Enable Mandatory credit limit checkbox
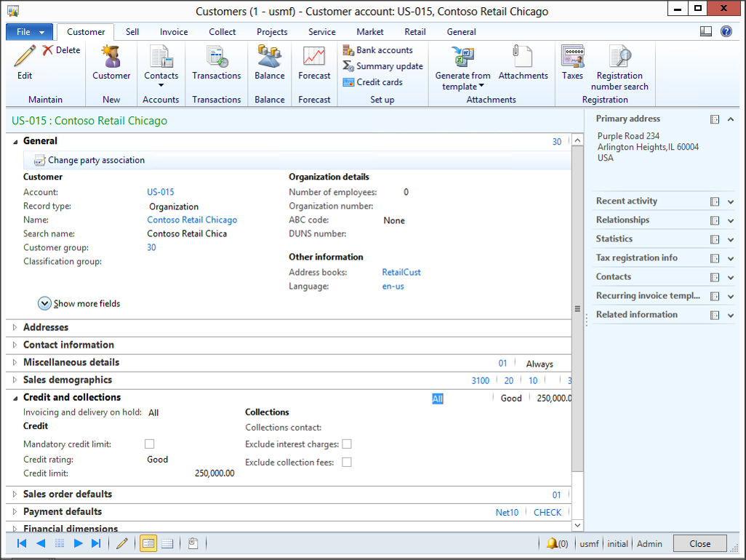The image size is (746, 560). tap(150, 444)
